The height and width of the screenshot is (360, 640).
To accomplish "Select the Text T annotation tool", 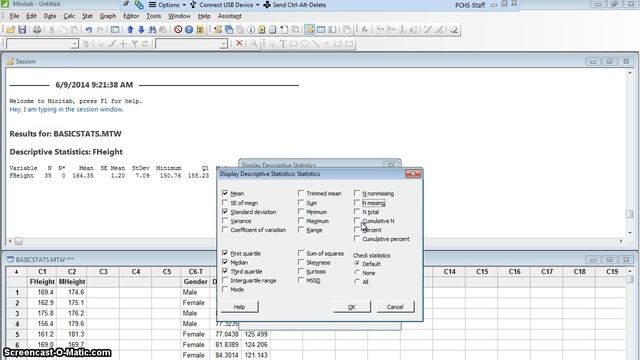I will (x=282, y=44).
